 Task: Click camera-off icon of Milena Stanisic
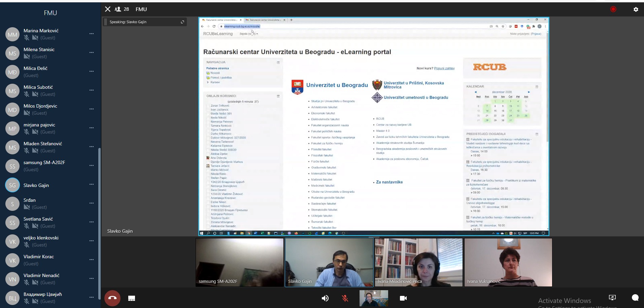coord(27,56)
